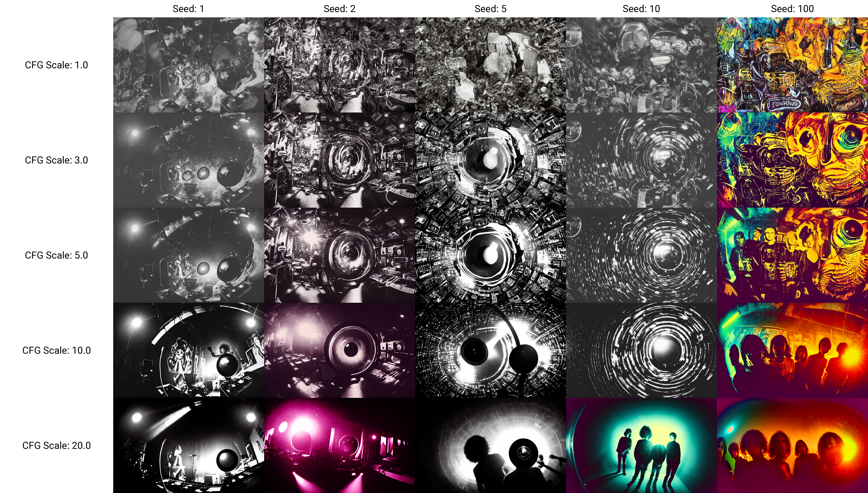This screenshot has height=493, width=868.
Task: Click the Seed: 10 column header
Action: point(641,9)
